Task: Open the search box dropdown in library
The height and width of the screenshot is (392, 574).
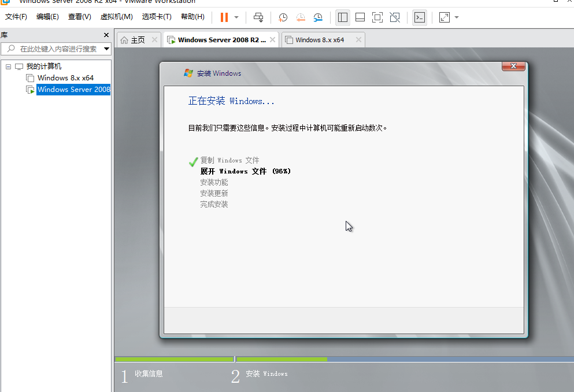Action: click(105, 49)
